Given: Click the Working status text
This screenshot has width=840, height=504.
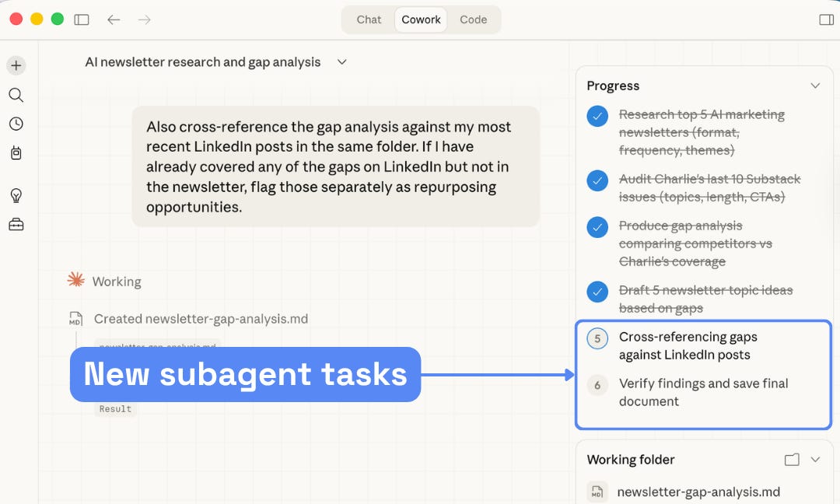Looking at the screenshot, I should (117, 282).
